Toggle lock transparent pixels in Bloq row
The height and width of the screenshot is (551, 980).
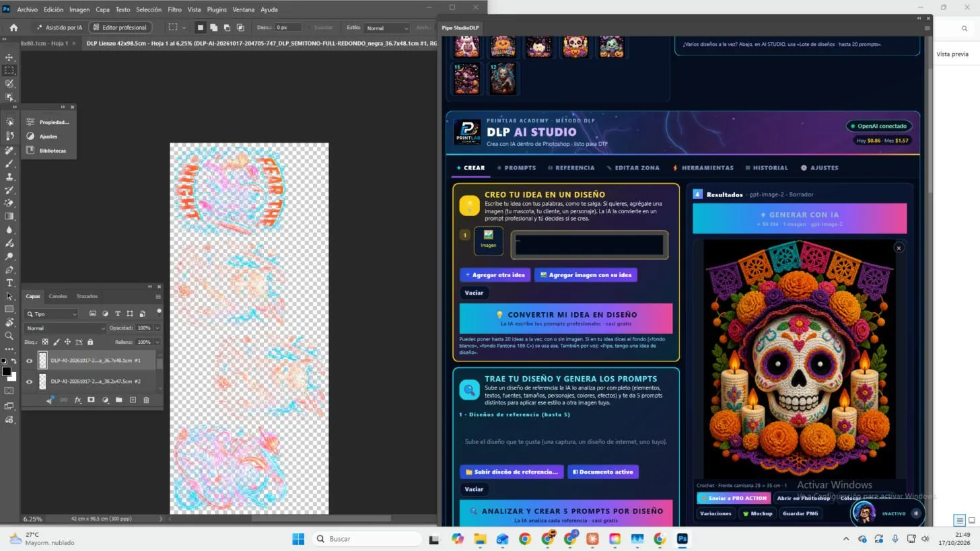45,342
